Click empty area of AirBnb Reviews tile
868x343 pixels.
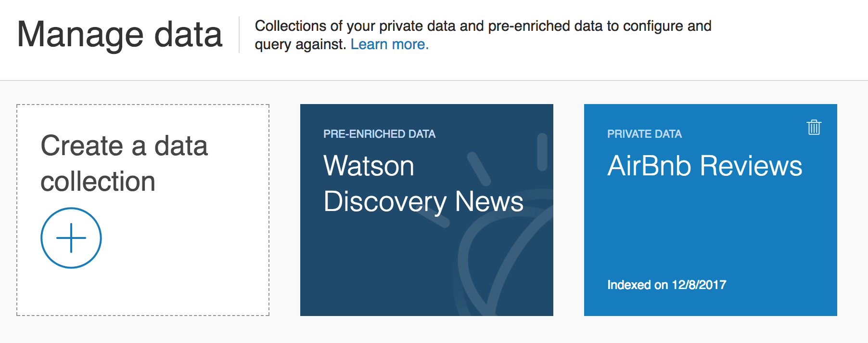[711, 231]
